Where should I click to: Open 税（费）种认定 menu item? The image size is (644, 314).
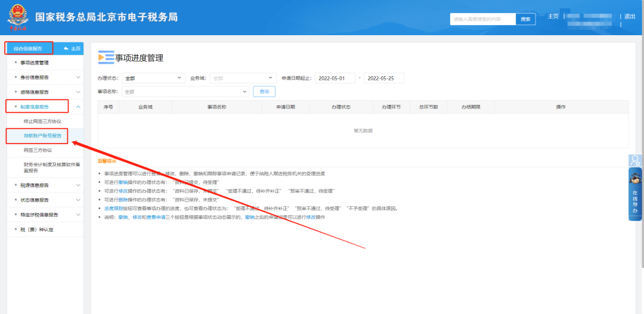(37, 229)
